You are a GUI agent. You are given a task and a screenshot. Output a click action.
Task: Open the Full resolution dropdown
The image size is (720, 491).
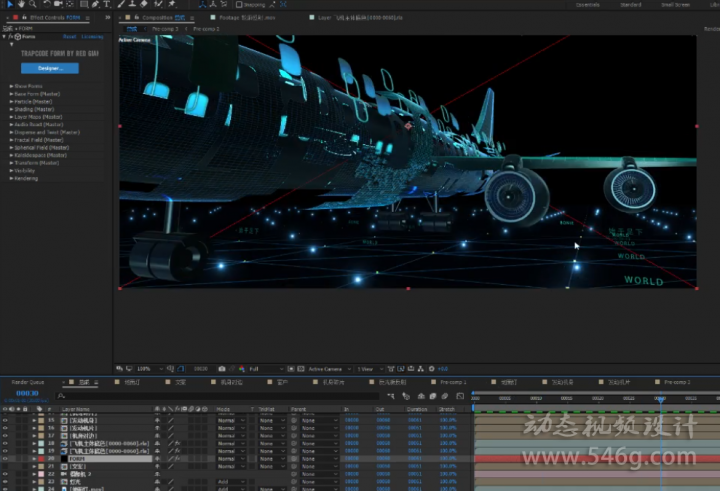(x=266, y=369)
